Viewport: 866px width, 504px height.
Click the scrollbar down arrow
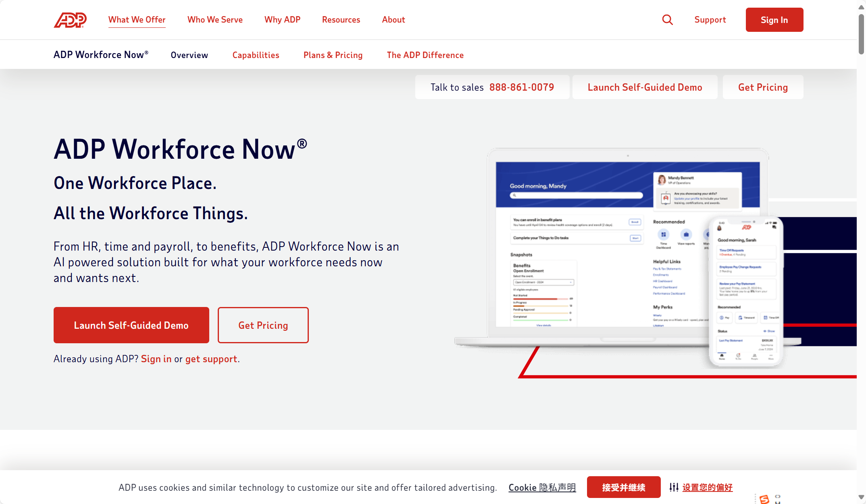click(861, 497)
